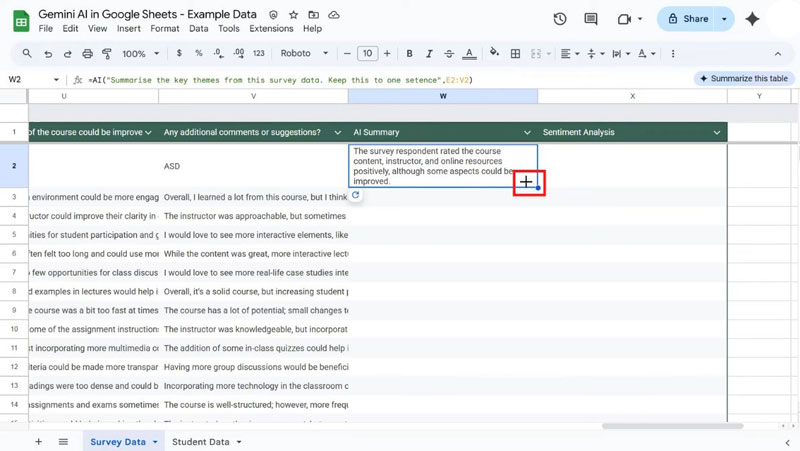Open the fill color picker
Image resolution: width=800 pixels, height=451 pixels.
pos(495,53)
